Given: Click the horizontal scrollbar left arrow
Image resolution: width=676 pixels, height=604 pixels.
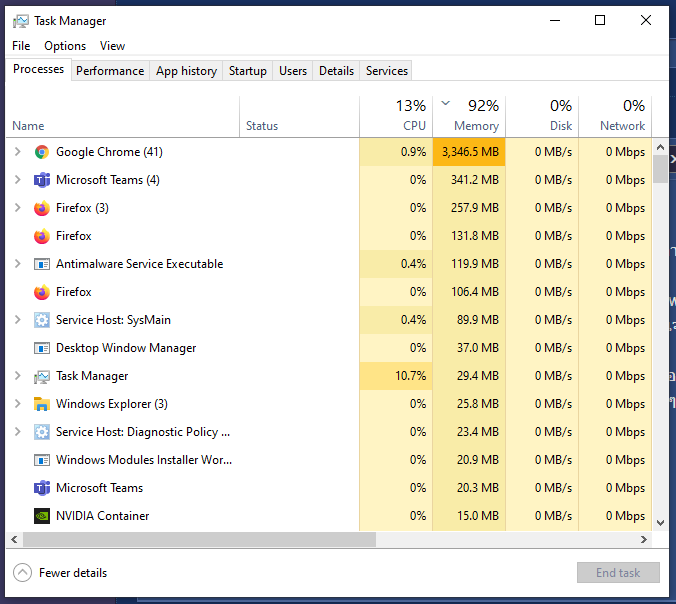Looking at the screenshot, I should 14,539.
